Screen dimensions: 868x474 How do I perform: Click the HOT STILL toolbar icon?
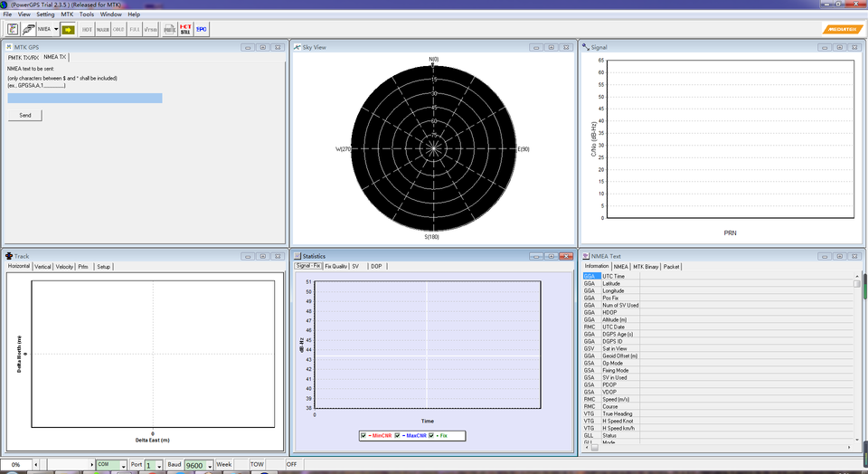point(185,29)
